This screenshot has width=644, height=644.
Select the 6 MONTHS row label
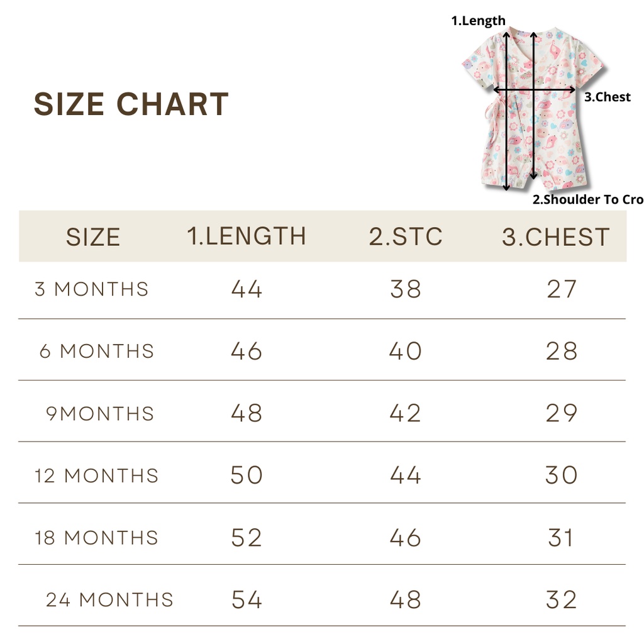(97, 351)
